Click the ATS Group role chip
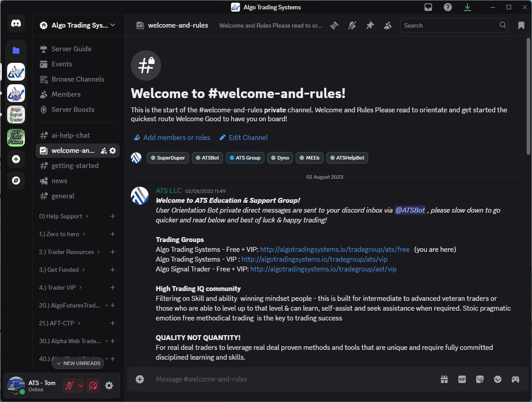The image size is (532, 402). point(245,158)
